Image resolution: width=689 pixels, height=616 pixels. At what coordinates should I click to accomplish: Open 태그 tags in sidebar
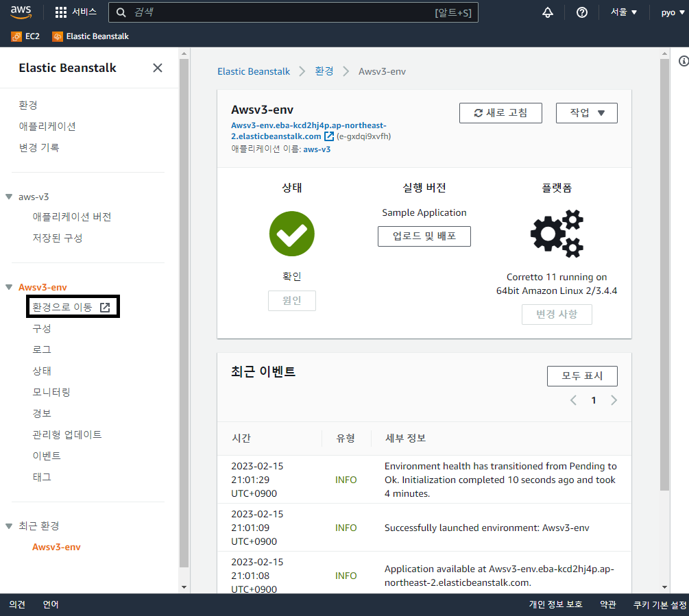[42, 477]
